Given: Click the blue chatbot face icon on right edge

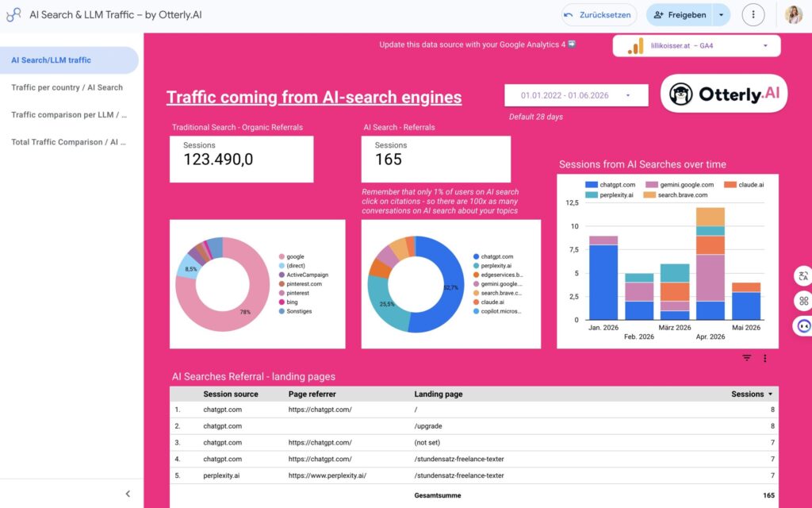Looking at the screenshot, I should point(803,326).
